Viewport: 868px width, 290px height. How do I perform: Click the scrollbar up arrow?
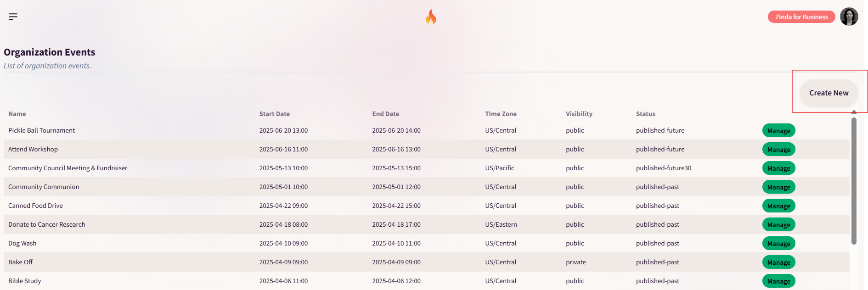854,112
